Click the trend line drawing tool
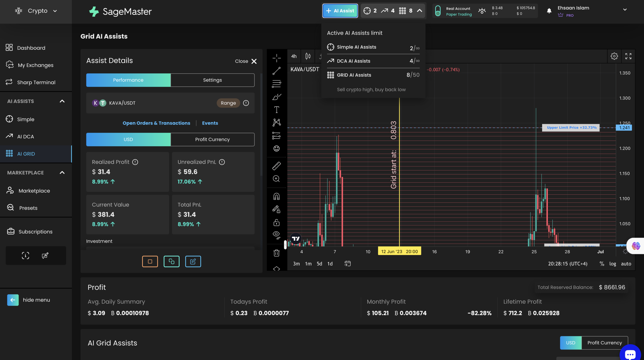The width and height of the screenshot is (644, 360). click(276, 71)
